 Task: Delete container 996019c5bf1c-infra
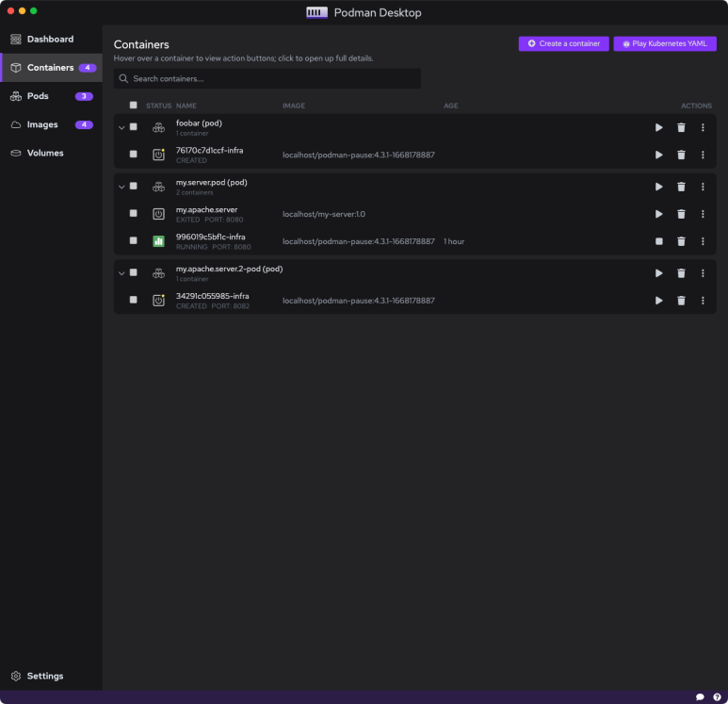pyautogui.click(x=681, y=241)
